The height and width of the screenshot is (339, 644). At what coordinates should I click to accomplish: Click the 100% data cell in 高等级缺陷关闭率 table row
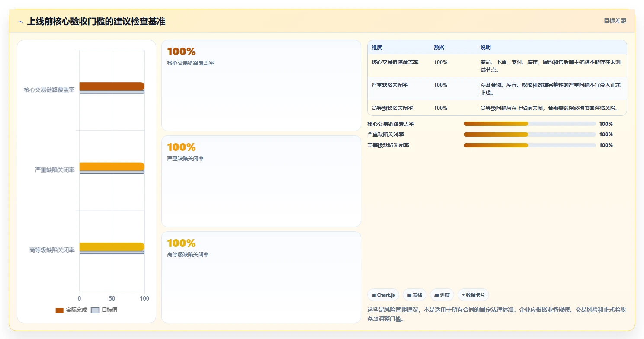point(440,108)
